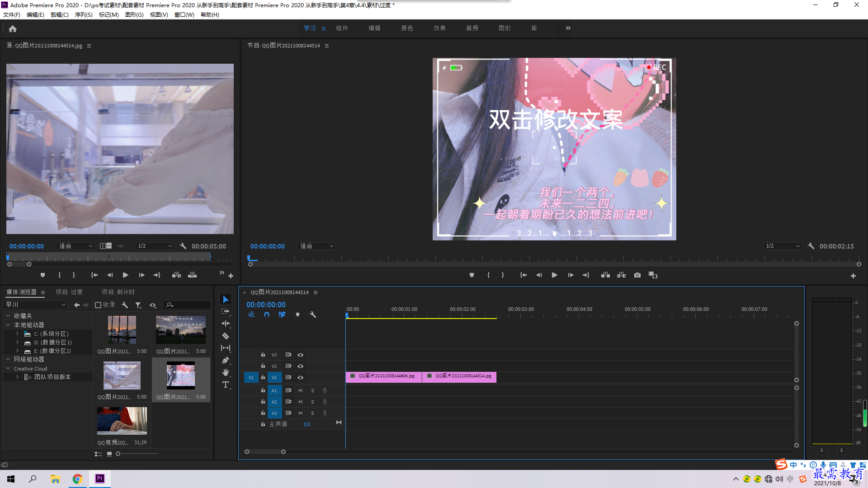Click the Program monitor timecode 00:00:00:00
Screen dimensions: 868x488
268,246
